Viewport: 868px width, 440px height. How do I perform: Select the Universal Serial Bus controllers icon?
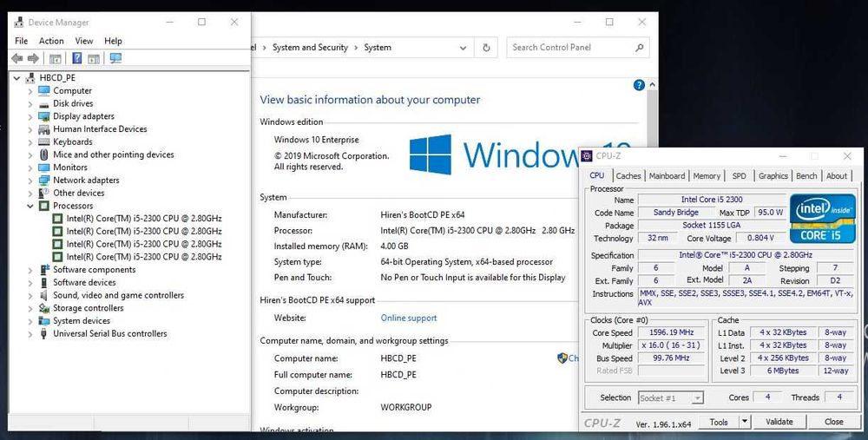[43, 333]
